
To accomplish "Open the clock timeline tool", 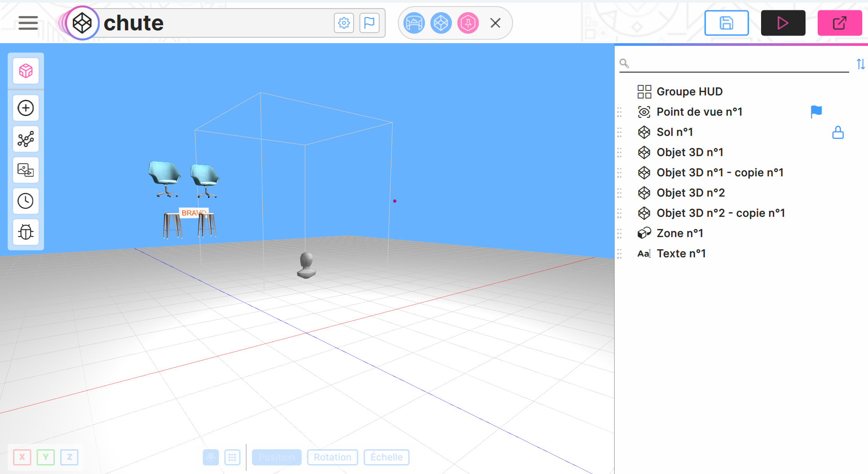I will pyautogui.click(x=26, y=201).
